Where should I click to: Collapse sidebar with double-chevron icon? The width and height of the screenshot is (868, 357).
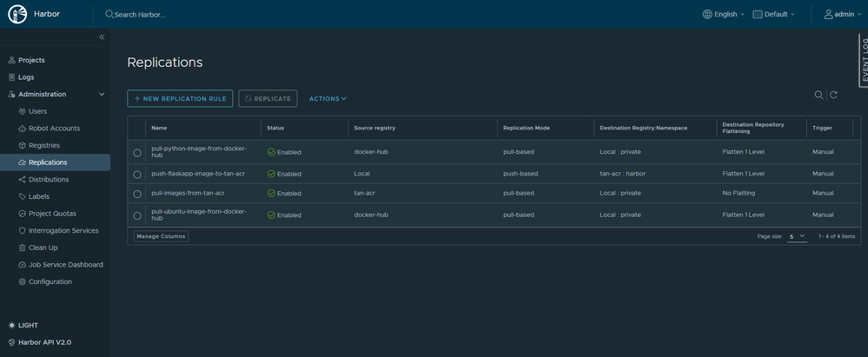(x=102, y=37)
